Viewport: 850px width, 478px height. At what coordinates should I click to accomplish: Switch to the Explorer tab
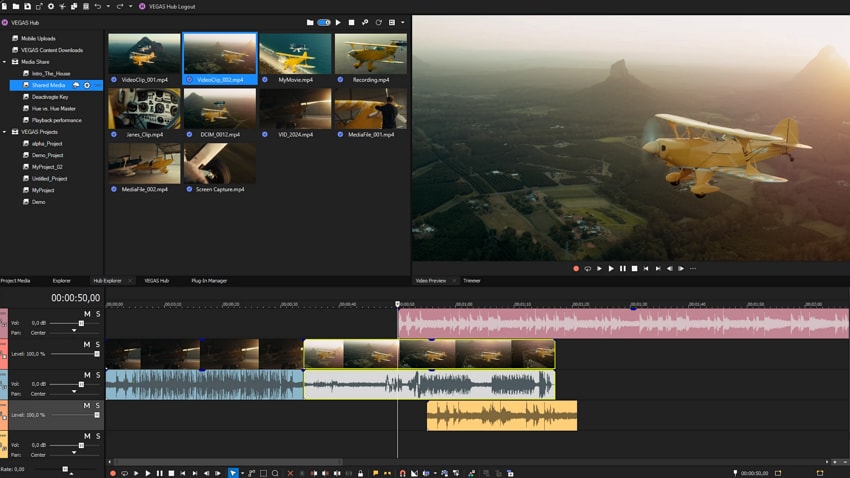61,281
